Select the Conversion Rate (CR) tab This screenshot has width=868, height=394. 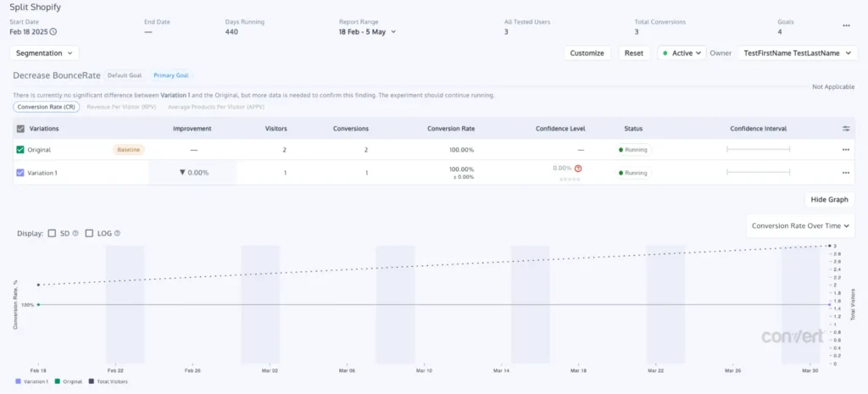(47, 107)
